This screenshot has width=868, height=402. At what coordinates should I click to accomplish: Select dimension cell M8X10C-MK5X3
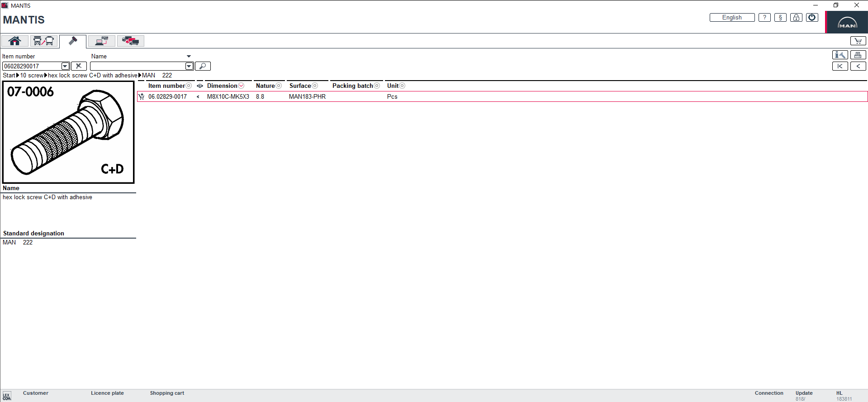point(228,97)
